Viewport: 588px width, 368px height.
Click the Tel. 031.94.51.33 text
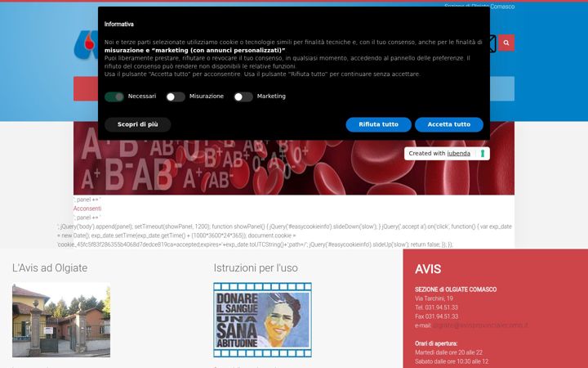pos(436,307)
